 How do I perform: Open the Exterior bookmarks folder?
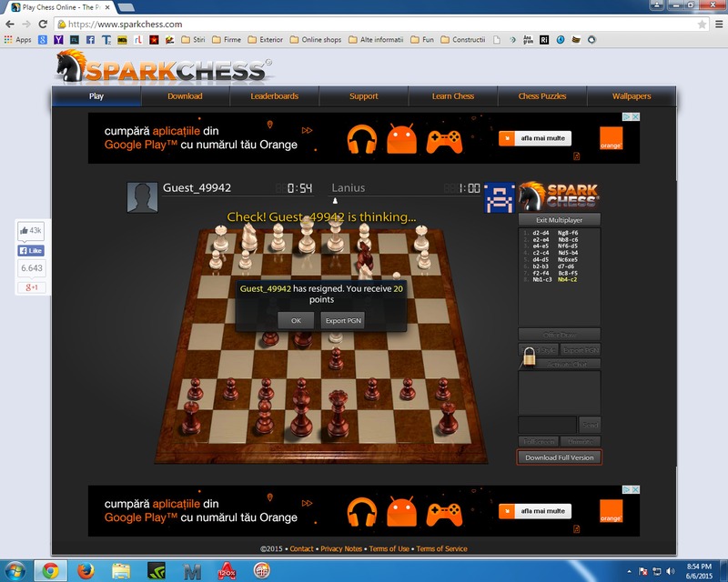[x=265, y=40]
